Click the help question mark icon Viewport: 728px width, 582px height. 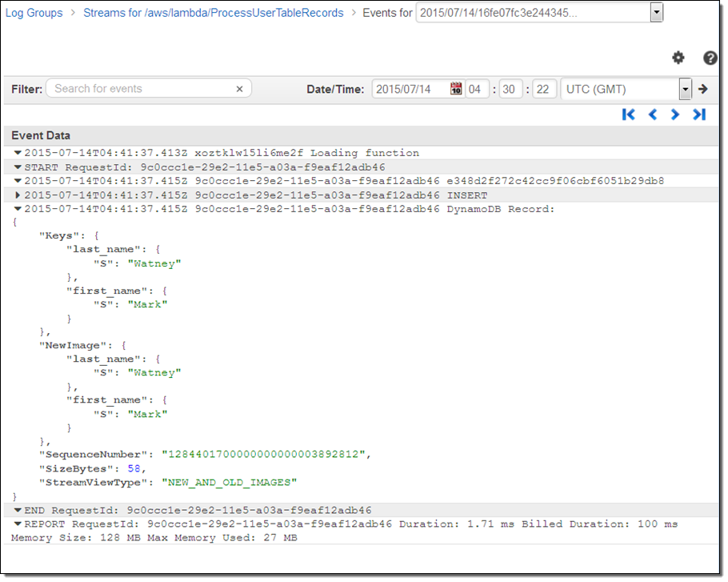710,58
